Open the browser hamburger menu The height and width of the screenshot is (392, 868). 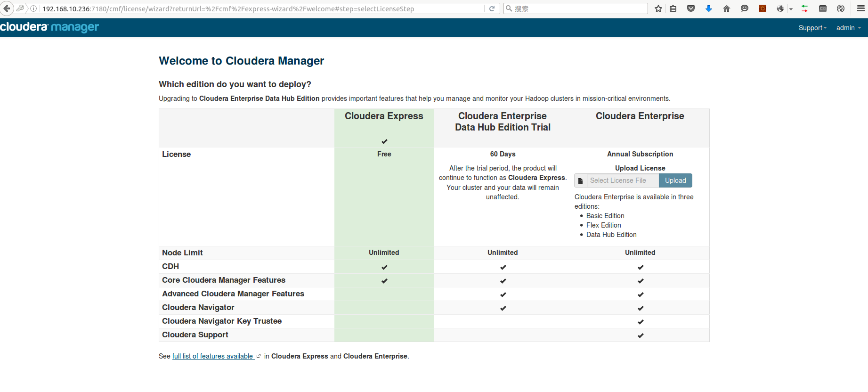861,8
